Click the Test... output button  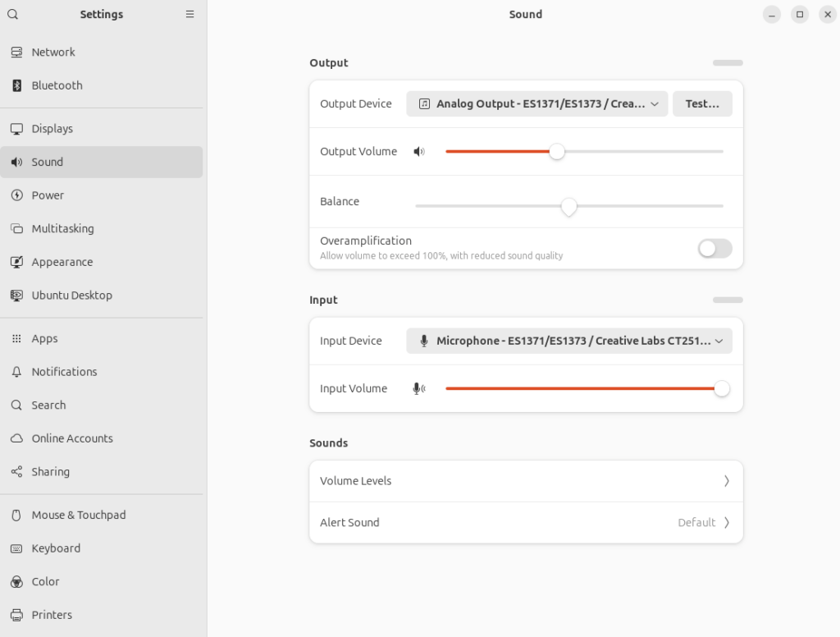coord(702,104)
